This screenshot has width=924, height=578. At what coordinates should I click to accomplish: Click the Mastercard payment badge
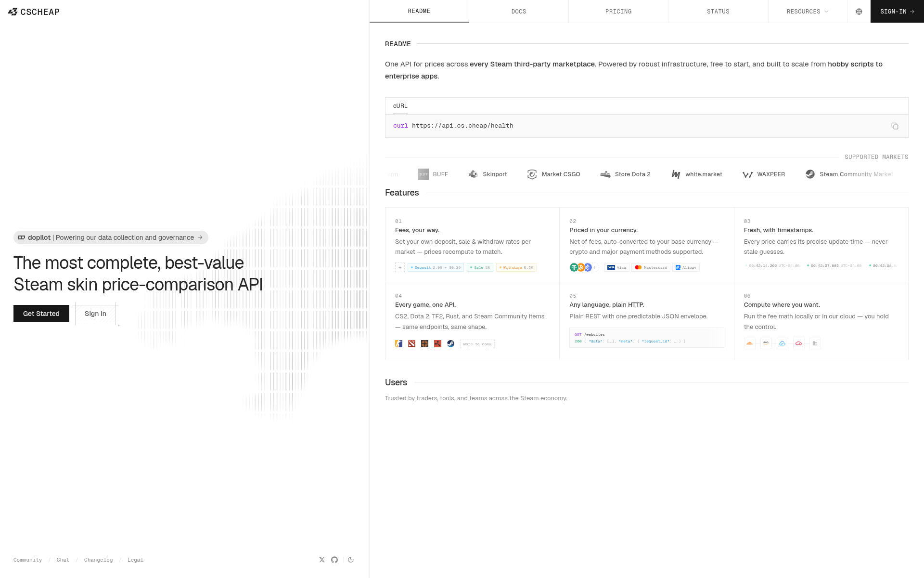[x=651, y=267]
